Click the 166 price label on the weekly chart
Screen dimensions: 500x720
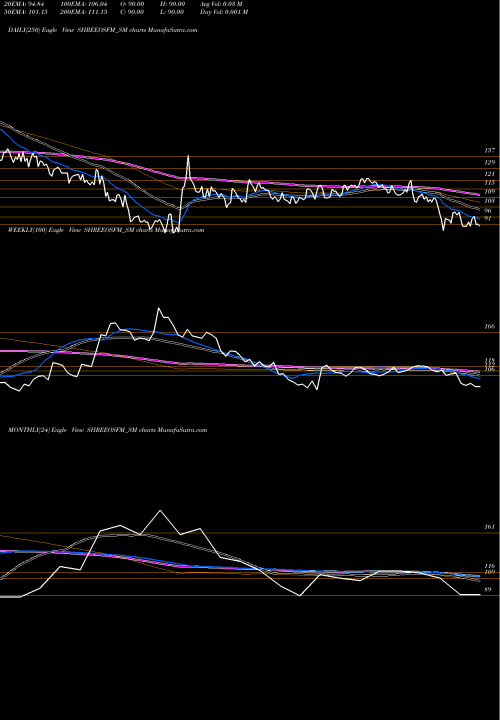[490, 326]
